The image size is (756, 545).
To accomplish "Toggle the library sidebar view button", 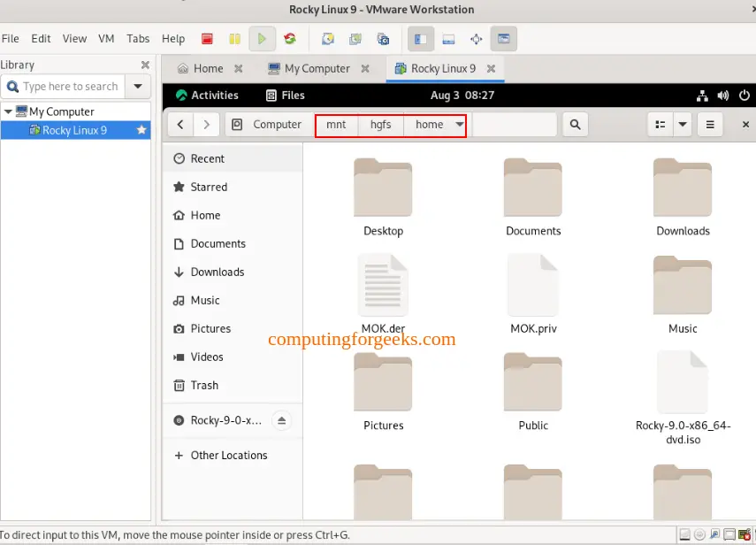I will click(x=421, y=39).
